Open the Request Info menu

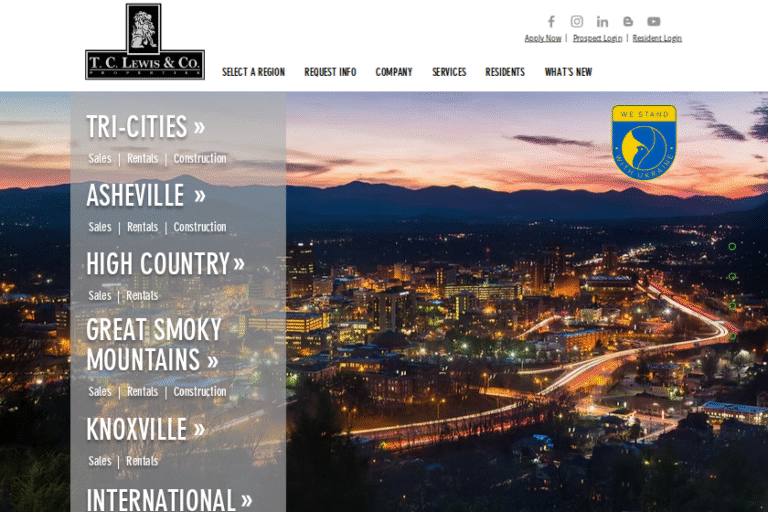[x=330, y=72]
